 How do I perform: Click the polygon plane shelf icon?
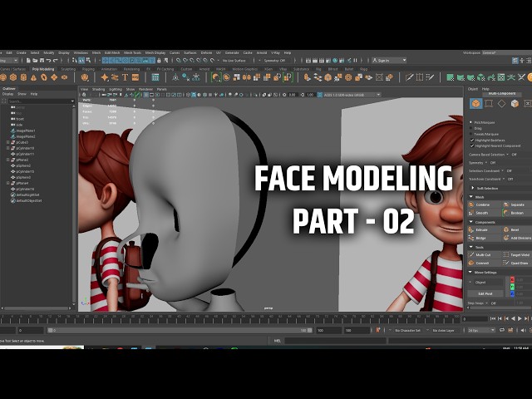coord(54,77)
